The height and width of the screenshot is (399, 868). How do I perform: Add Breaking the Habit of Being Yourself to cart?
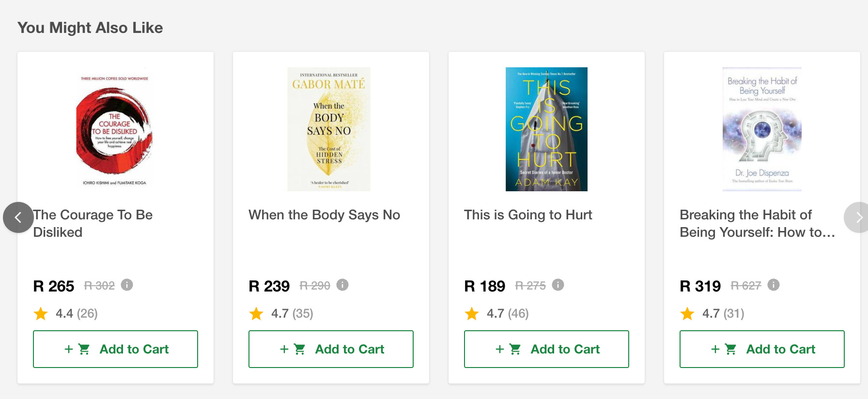pos(762,349)
